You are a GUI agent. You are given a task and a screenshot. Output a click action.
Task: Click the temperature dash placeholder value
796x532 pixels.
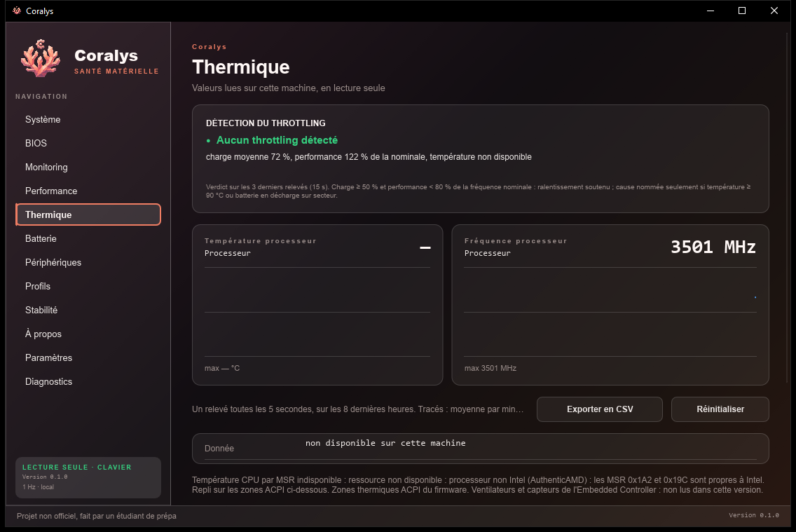tap(425, 247)
